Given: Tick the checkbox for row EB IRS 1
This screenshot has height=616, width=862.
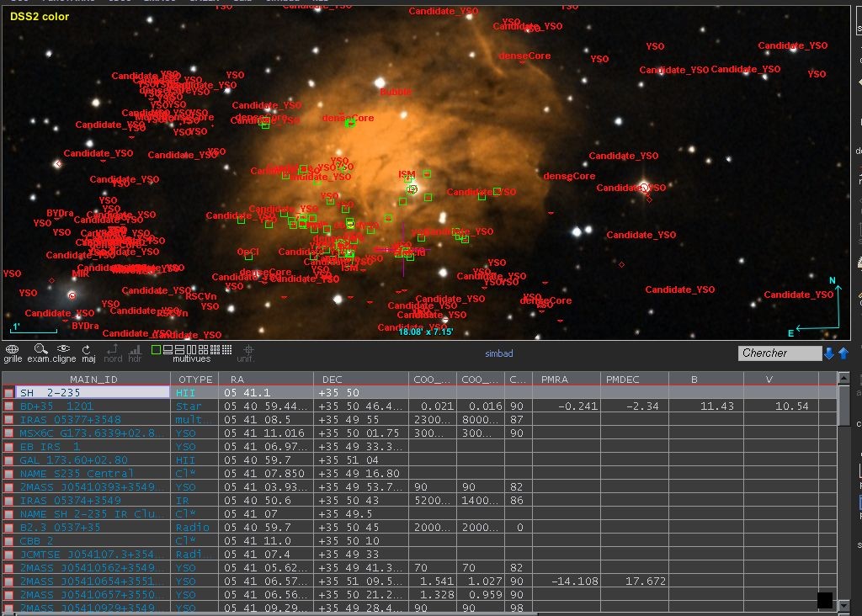Looking at the screenshot, I should tap(8, 447).
